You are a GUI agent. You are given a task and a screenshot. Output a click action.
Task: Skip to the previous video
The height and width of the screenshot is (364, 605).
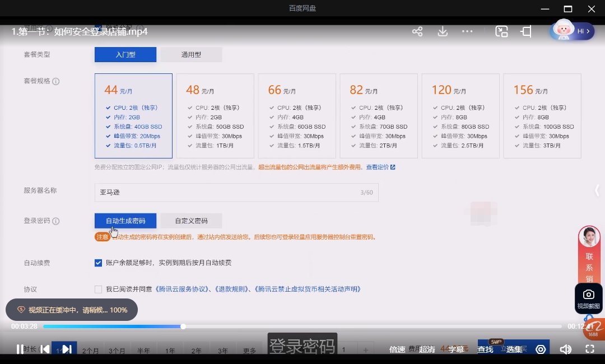click(x=45, y=349)
